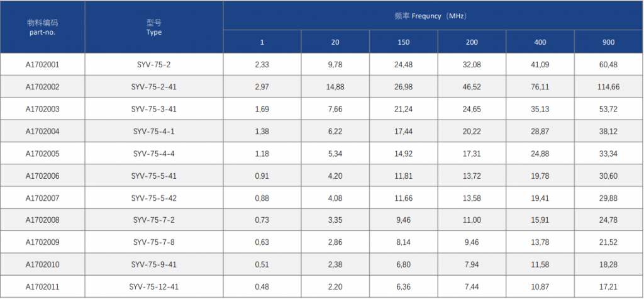This screenshot has width=644, height=299.
Task: Click the 1 MHz column header
Action: coord(262,42)
